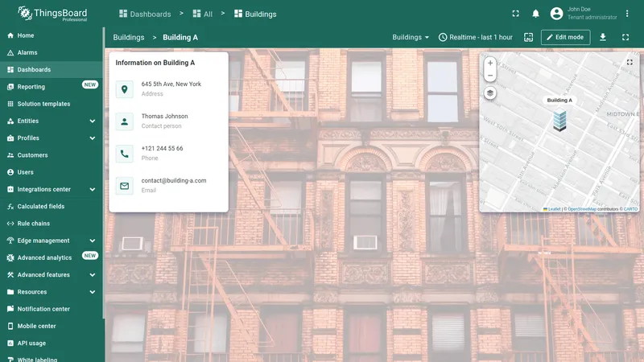Image resolution: width=644 pixels, height=362 pixels.
Task: Open the top-right three-dot menu
Action: point(627,14)
